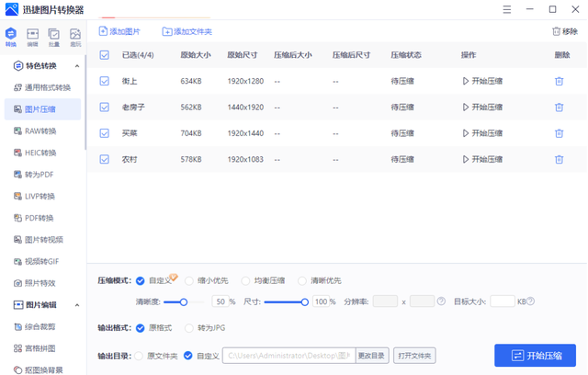
Task: Open the 批量 (batch) top tab icon
Action: coord(54,37)
